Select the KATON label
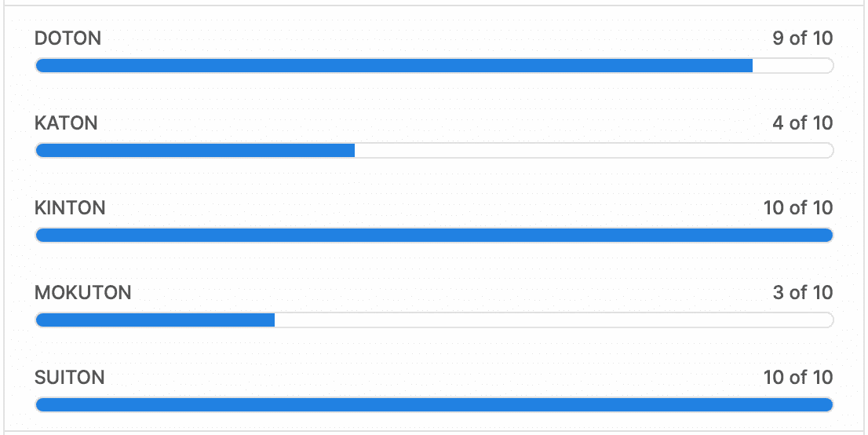 (x=66, y=123)
